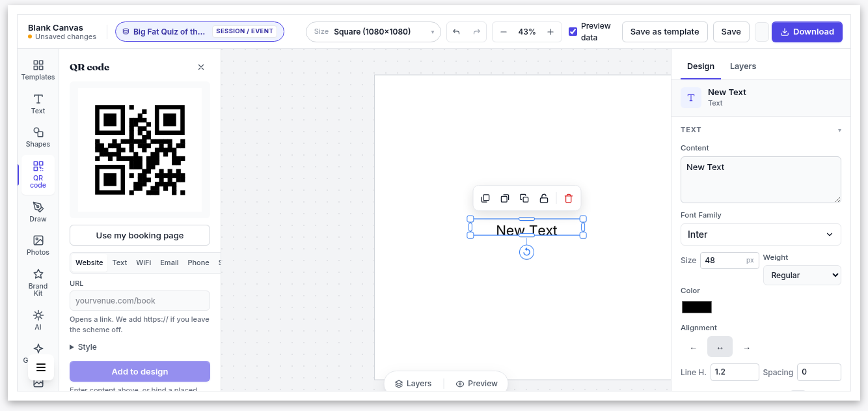Open the Brand Kit panel
The height and width of the screenshot is (411, 868).
click(38, 282)
